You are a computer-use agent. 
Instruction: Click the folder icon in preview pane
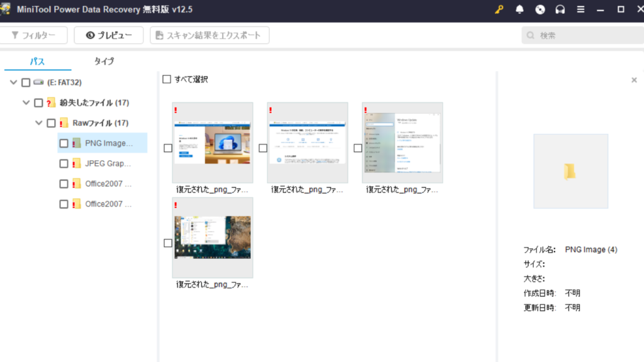(570, 172)
